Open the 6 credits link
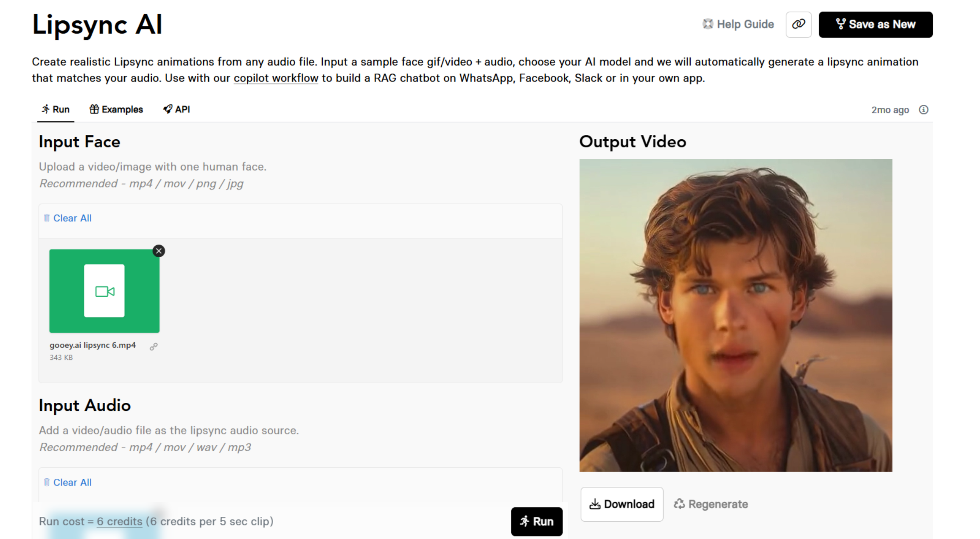The image size is (980, 539). (119, 521)
